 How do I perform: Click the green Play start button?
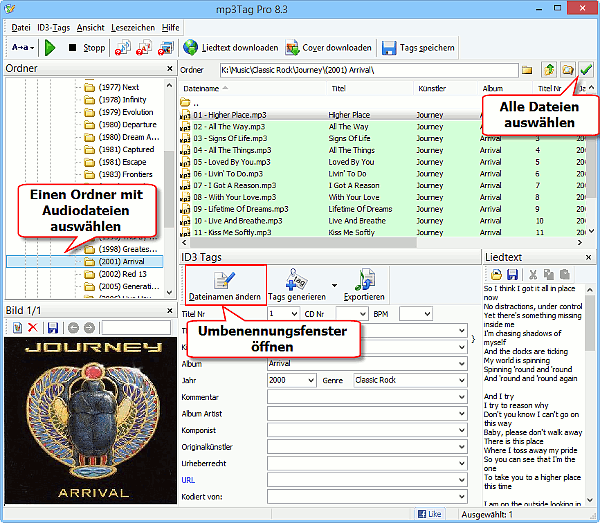tap(50, 48)
